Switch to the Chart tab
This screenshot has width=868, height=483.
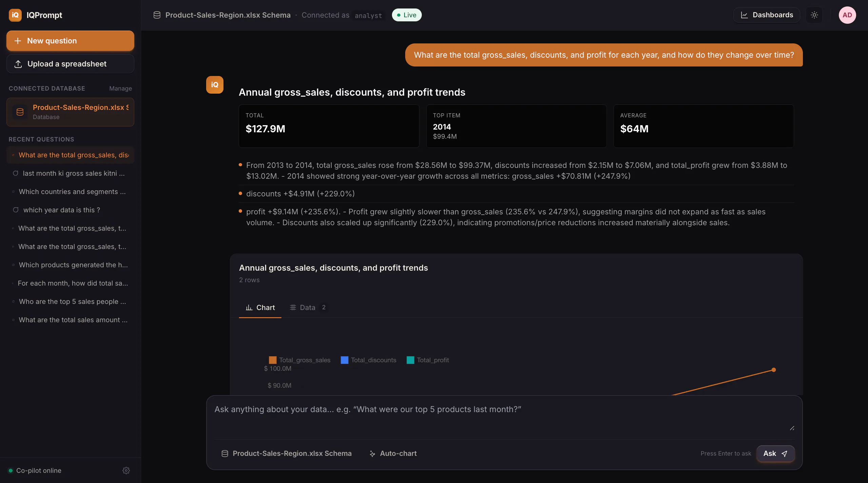pyautogui.click(x=260, y=307)
